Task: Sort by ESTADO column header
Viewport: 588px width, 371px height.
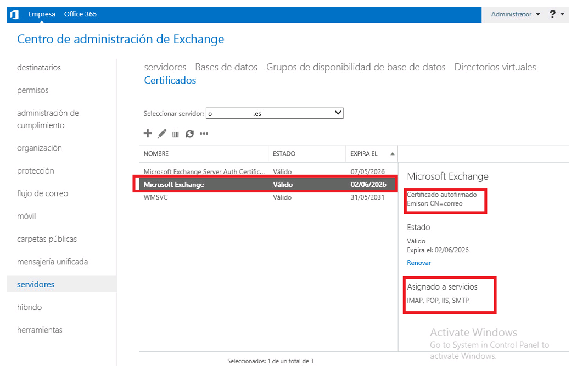Action: tap(284, 153)
